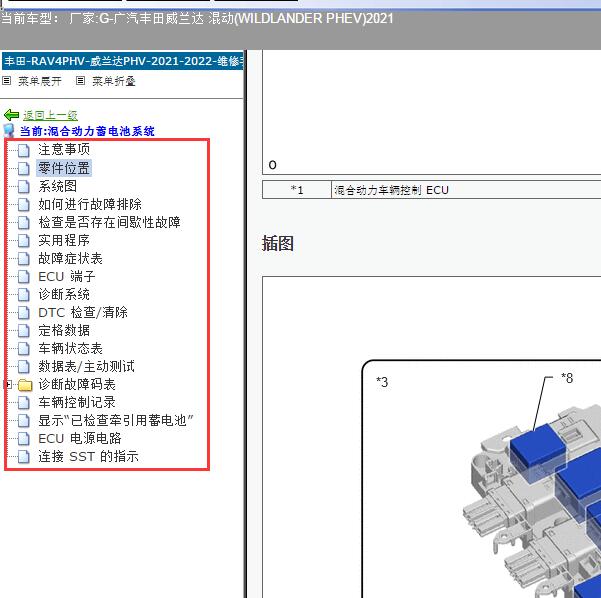Select 诊断系统 in the tree
601x598 pixels.
coord(64,294)
